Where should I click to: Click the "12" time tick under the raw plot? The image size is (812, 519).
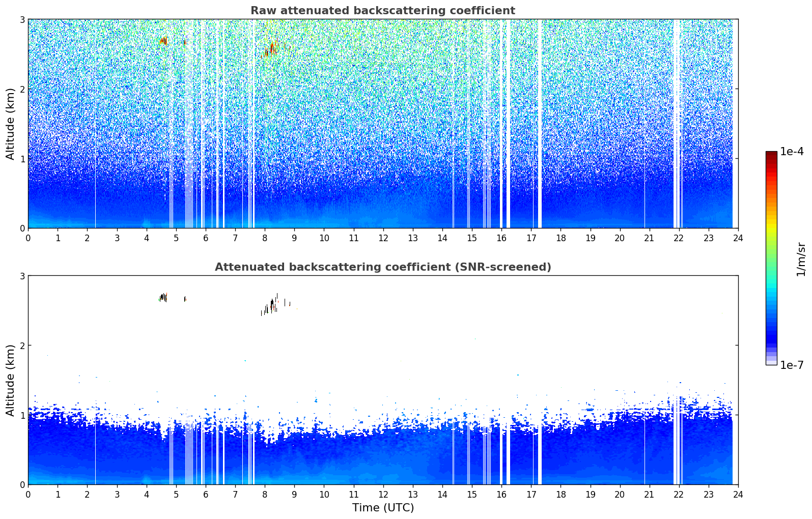click(x=383, y=238)
